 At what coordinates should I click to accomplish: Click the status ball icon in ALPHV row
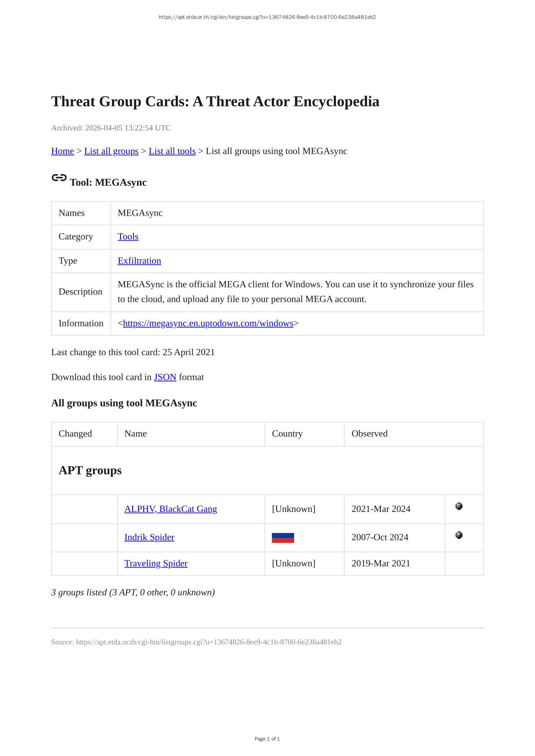coord(459,506)
